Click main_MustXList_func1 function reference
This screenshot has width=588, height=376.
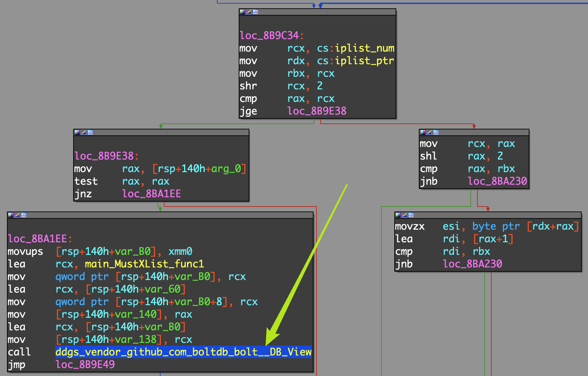(144, 264)
